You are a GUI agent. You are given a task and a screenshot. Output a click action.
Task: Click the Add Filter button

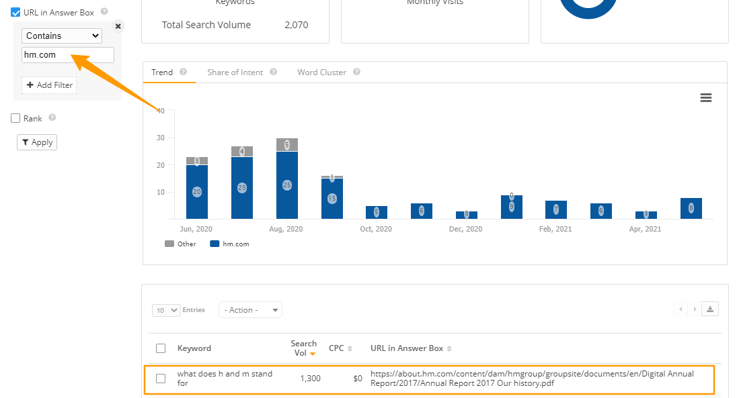coord(49,85)
